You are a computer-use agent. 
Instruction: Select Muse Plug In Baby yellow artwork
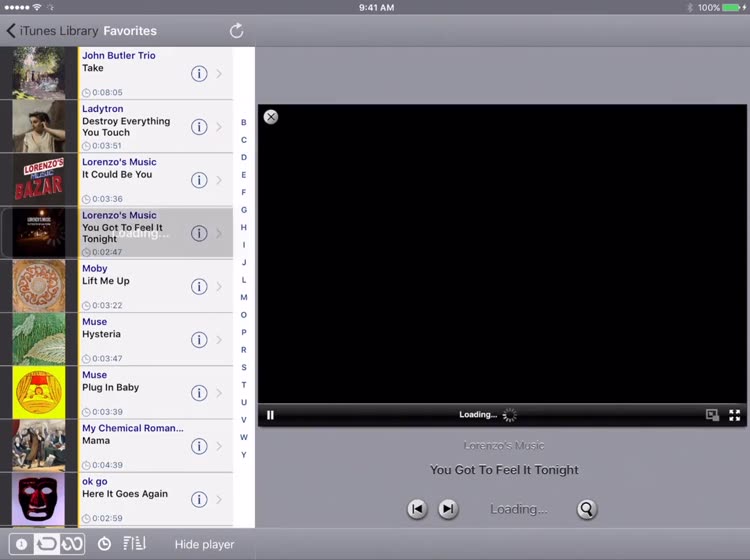pyautogui.click(x=39, y=393)
